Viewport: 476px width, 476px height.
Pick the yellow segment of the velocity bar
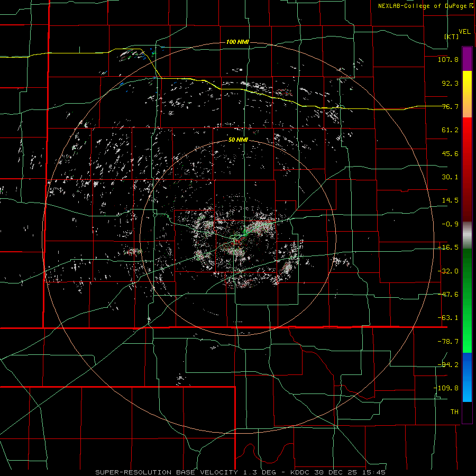pos(467,94)
